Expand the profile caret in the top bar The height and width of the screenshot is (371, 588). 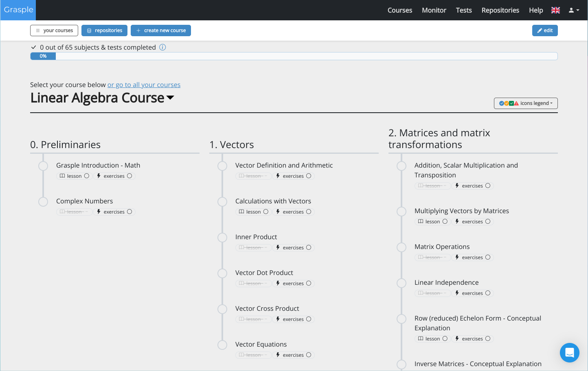coord(577,10)
